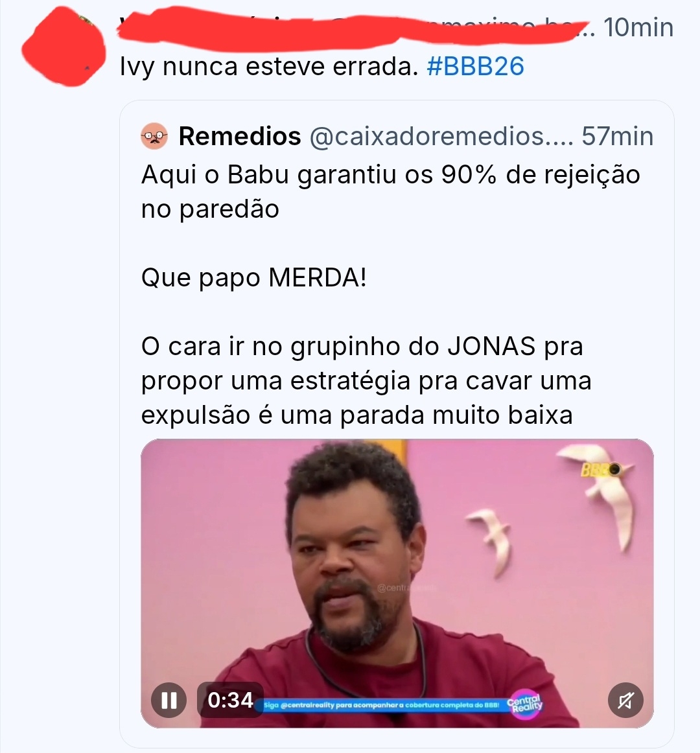Open the poster's red-scribbled profile picture

tap(64, 48)
